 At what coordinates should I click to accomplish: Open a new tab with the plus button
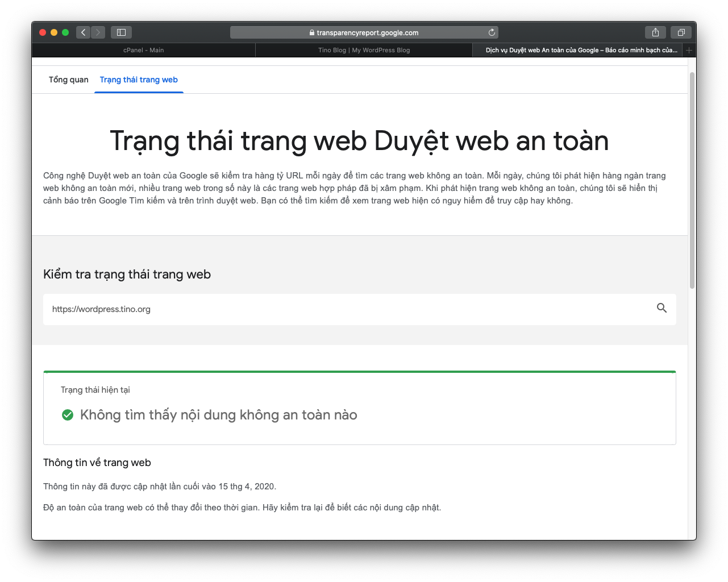click(x=688, y=50)
